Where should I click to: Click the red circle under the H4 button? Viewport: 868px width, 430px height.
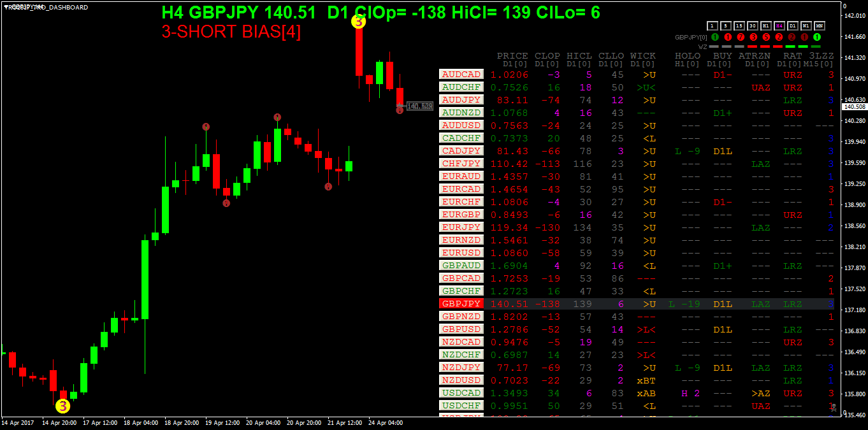click(779, 37)
